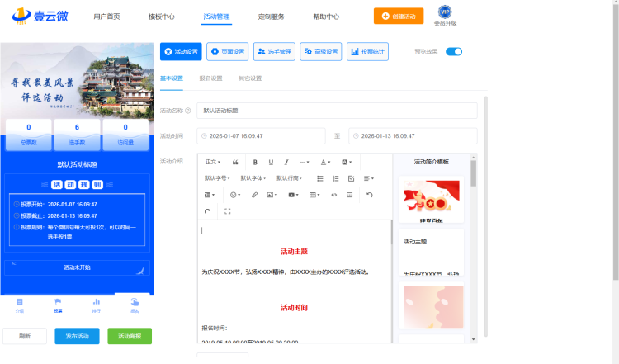Image resolution: width=619 pixels, height=364 pixels.
Task: Click the 活动名称 input field
Action: pos(337,111)
